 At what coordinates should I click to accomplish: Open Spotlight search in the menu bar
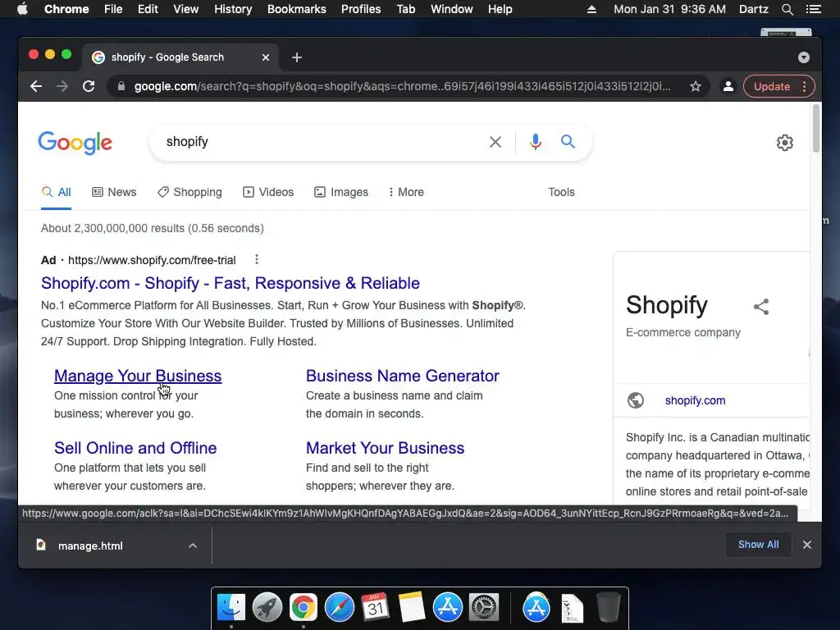point(787,9)
